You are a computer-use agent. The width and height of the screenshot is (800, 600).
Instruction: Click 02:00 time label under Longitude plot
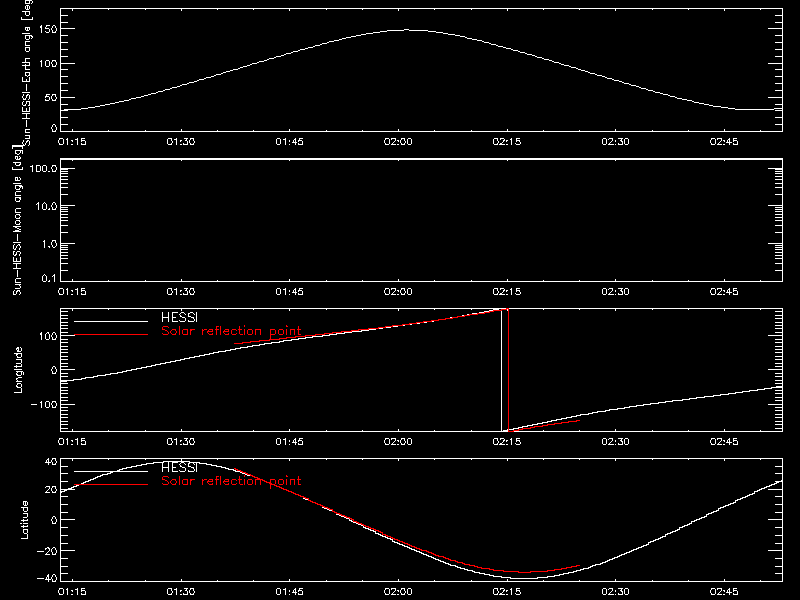coord(398,441)
